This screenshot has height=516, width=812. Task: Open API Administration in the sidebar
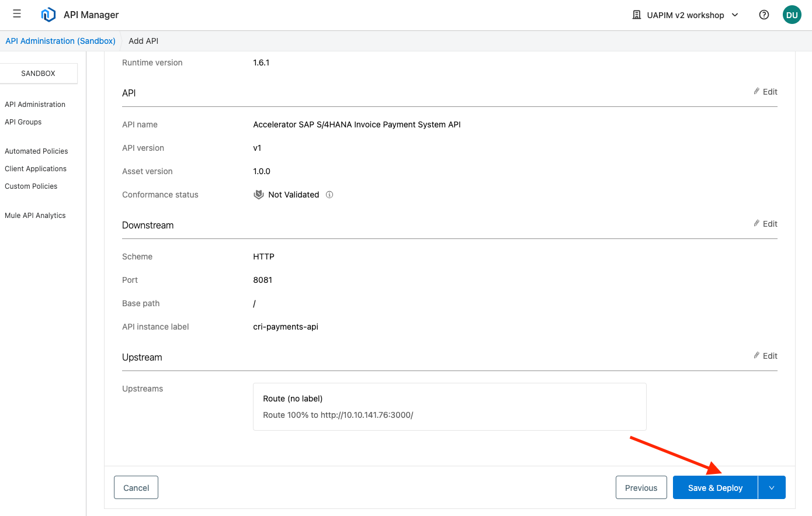pos(35,105)
